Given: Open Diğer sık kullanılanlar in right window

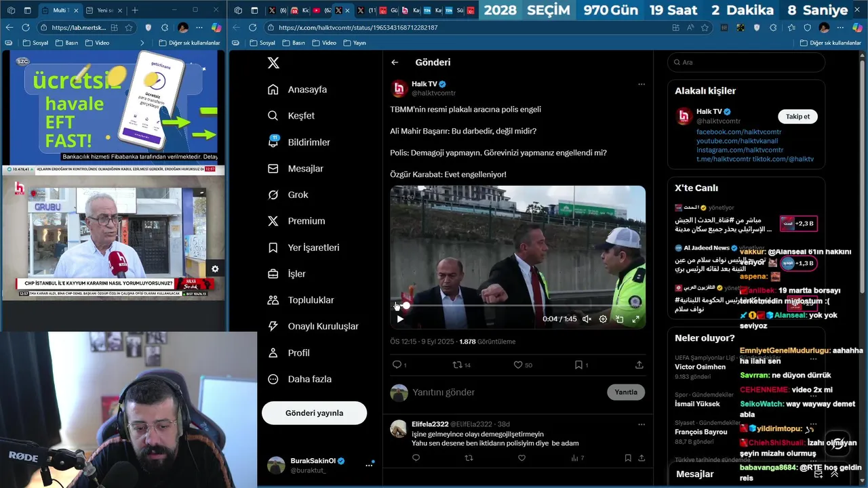Looking at the screenshot, I should [830, 43].
